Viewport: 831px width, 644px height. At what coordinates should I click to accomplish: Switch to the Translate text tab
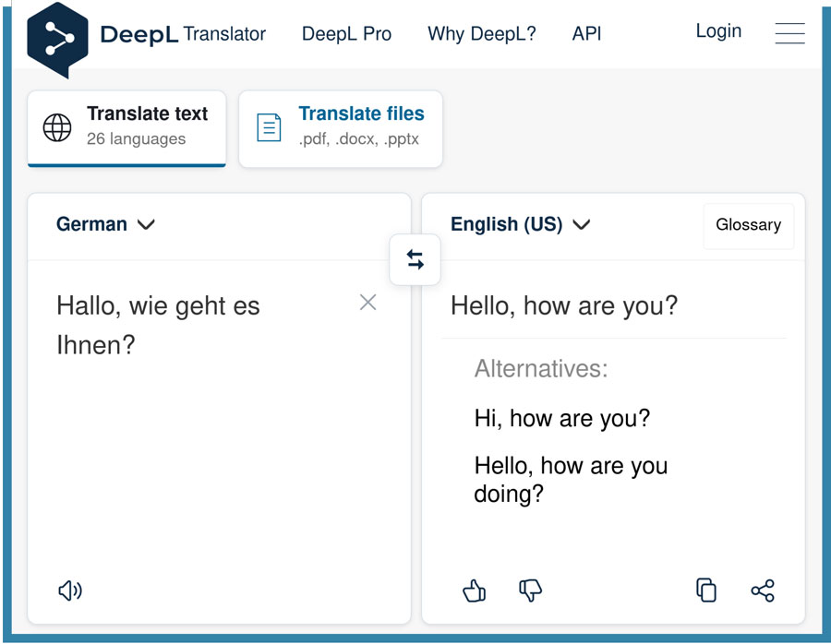[126, 127]
